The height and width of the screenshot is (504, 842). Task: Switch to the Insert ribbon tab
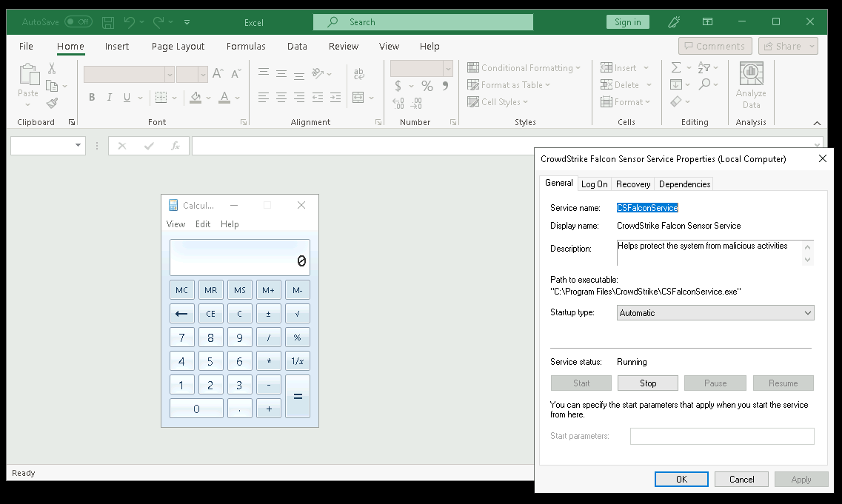click(x=116, y=46)
